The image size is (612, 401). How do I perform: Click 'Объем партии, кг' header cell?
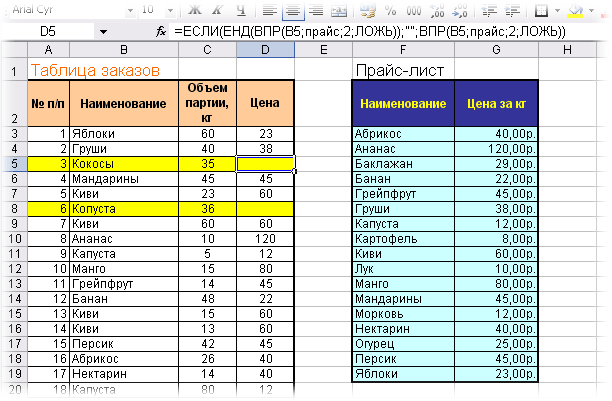tap(207, 103)
